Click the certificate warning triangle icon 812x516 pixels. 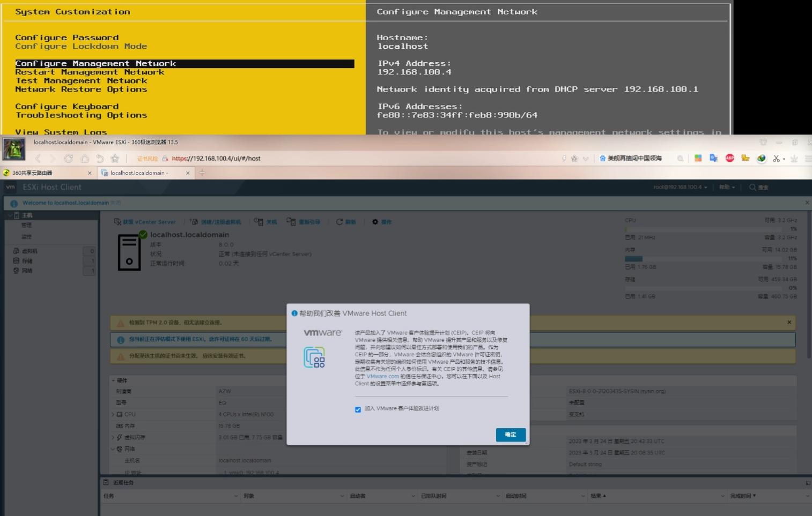click(121, 356)
